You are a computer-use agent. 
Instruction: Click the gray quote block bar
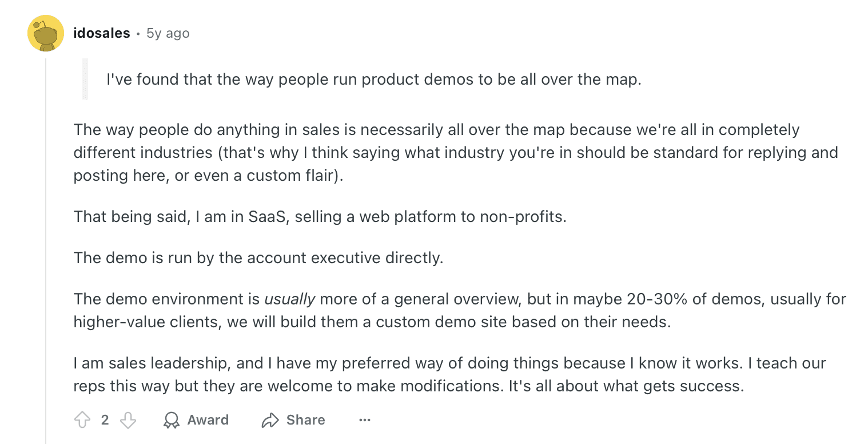pos(85,79)
